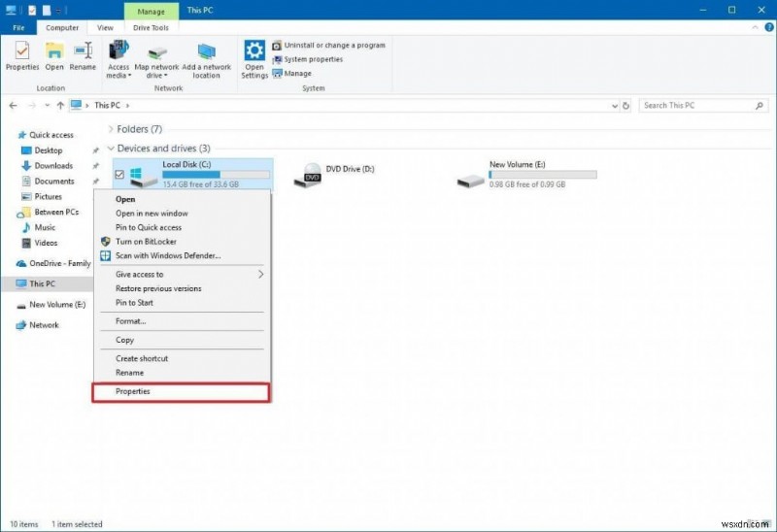Viewport: 777px width, 532px height.
Task: Click This PC in the address bar
Action: pyautogui.click(x=107, y=106)
